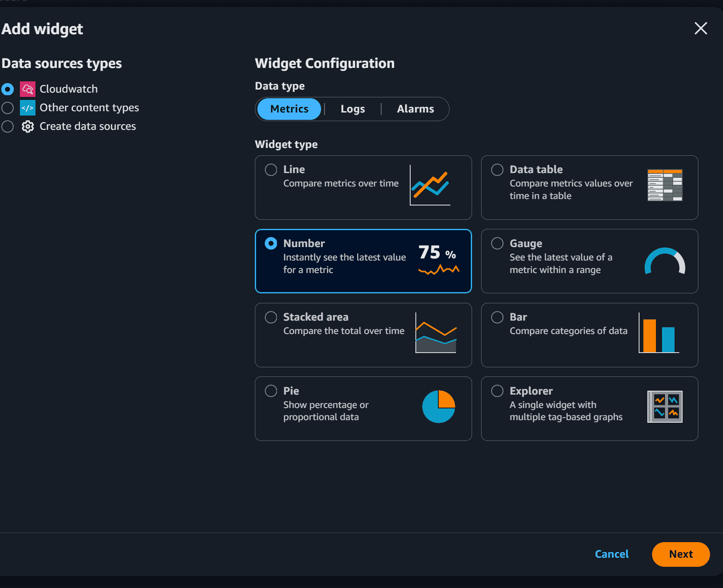This screenshot has width=723, height=588.
Task: Click the Gauge arc illustration icon
Action: point(665,261)
